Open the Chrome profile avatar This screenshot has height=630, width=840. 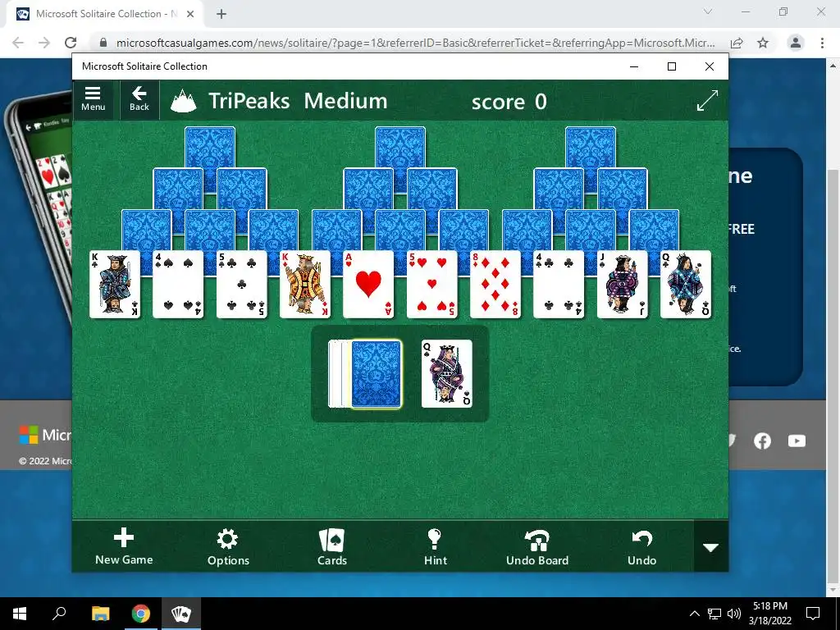(x=796, y=43)
